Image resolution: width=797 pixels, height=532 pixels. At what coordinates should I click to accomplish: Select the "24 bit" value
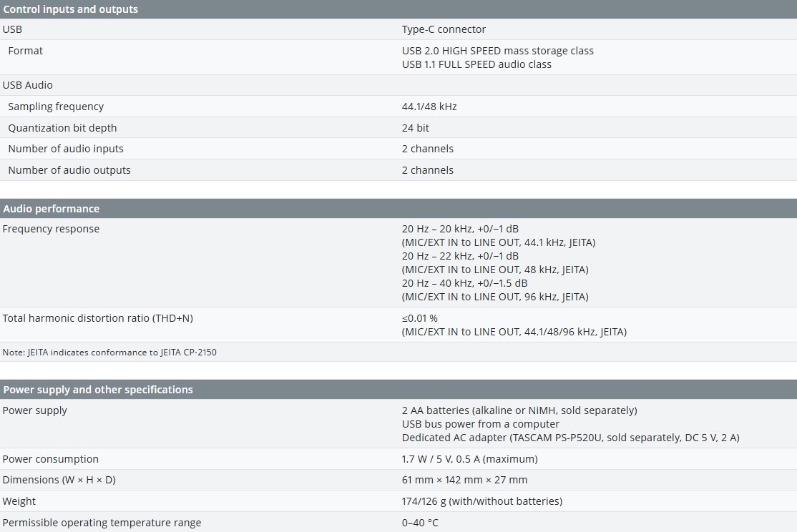(416, 128)
